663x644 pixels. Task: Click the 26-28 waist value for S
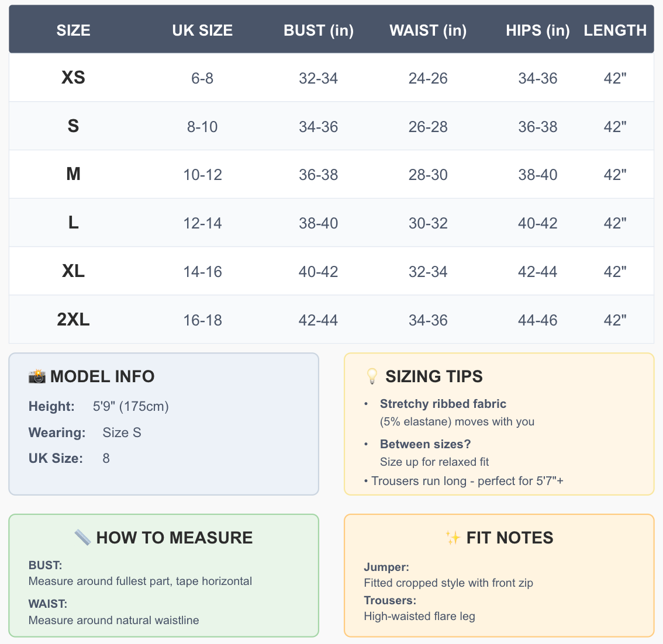coord(428,127)
